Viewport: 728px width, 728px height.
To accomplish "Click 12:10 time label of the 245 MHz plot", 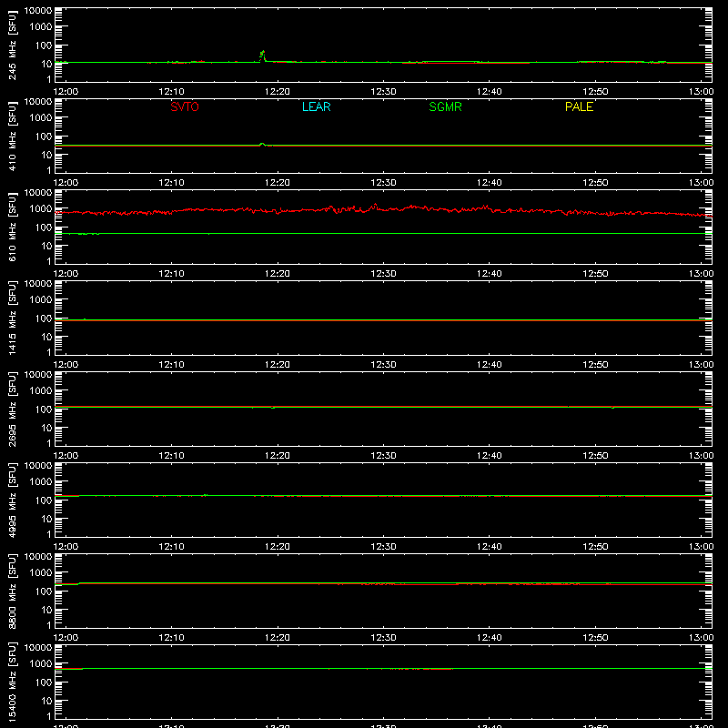I will pos(171,92).
